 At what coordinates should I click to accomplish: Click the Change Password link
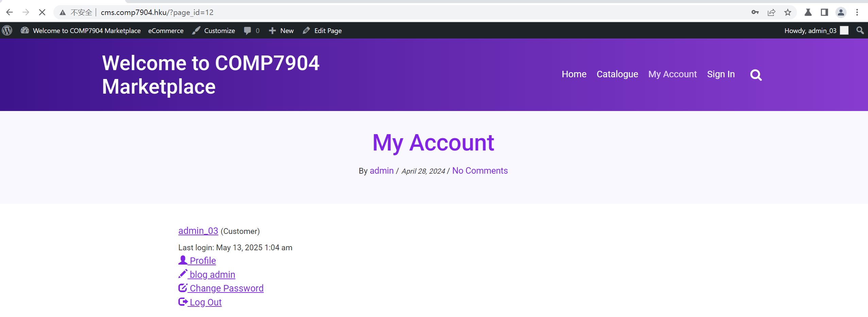tap(226, 288)
